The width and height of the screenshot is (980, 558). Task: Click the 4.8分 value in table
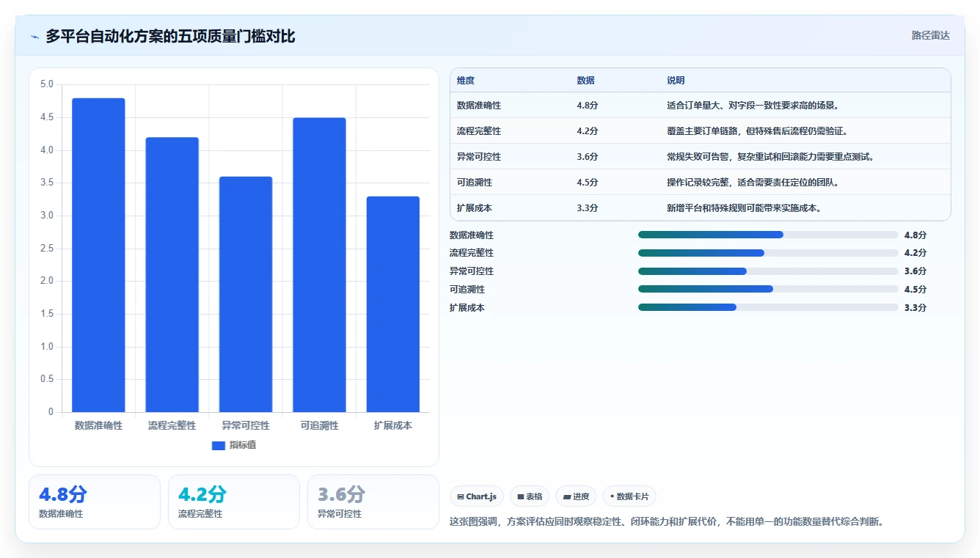(x=588, y=106)
